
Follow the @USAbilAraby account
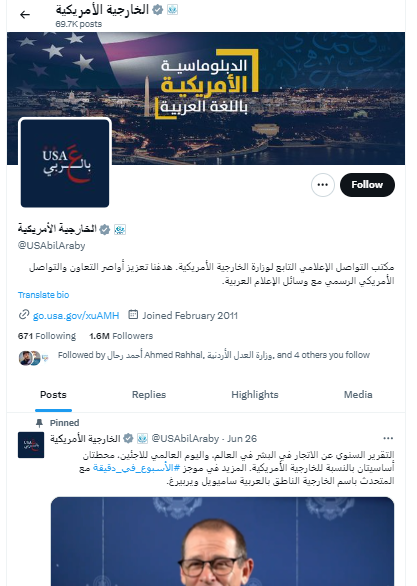367,185
